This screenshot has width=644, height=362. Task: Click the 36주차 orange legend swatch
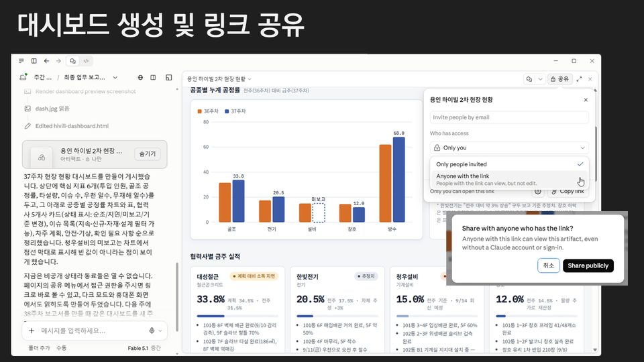coord(200,111)
